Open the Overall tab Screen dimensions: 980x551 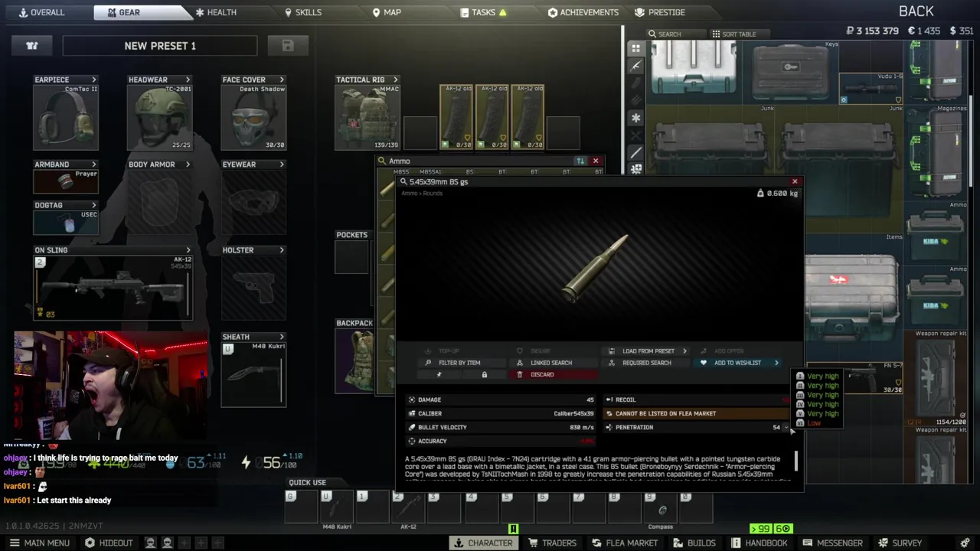[43, 12]
